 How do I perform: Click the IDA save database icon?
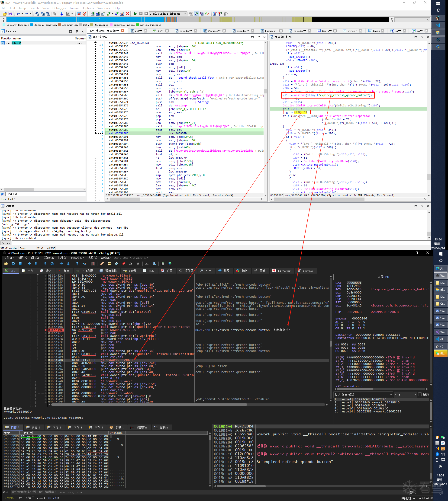point(10,14)
